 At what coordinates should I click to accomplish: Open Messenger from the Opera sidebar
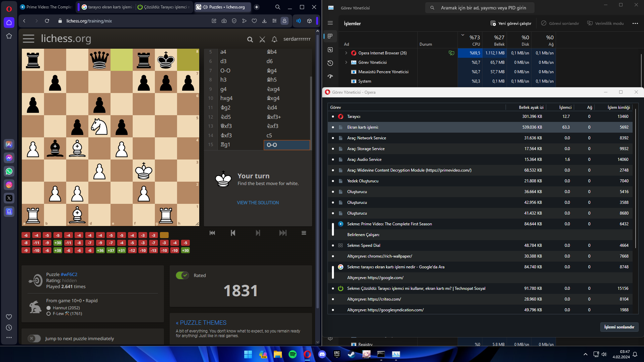[x=9, y=158]
